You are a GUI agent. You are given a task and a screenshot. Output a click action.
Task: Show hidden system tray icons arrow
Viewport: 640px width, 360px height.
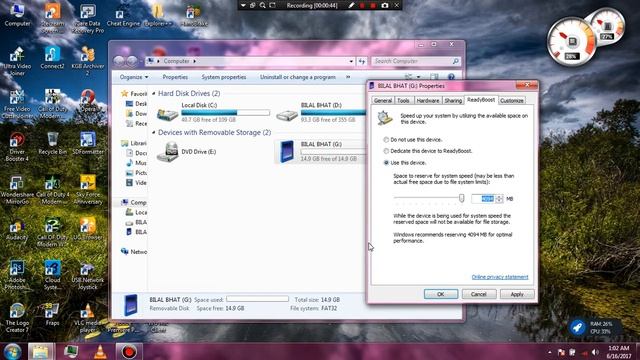(550, 352)
